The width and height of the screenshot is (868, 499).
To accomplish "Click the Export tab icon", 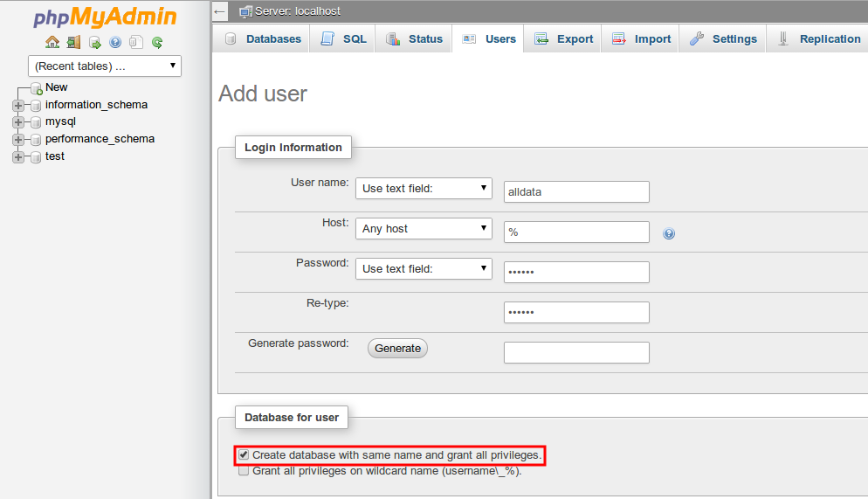I will (541, 38).
